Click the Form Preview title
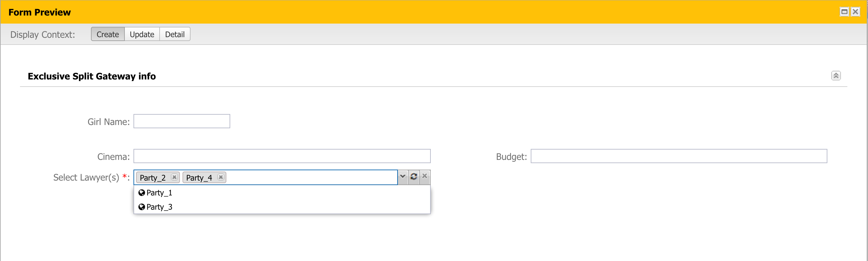This screenshot has width=868, height=261. point(39,12)
